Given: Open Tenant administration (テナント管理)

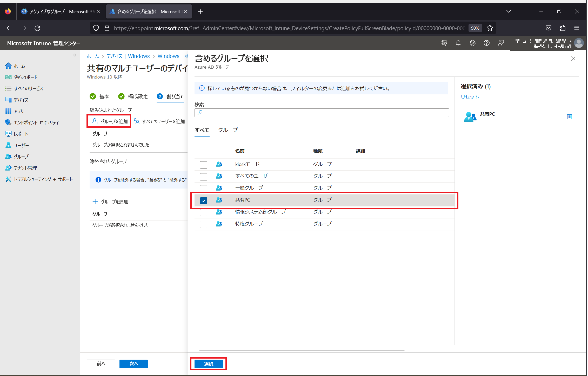Looking at the screenshot, I should point(21,168).
